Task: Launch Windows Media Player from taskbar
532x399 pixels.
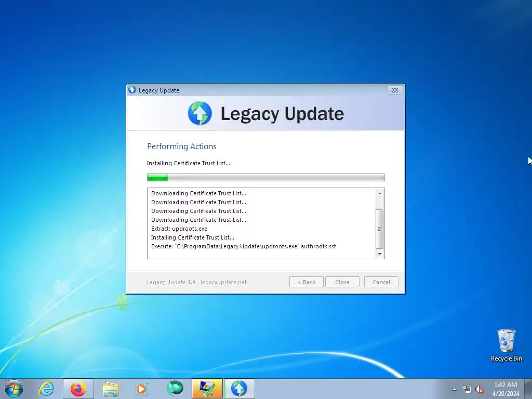Action: pyautogui.click(x=142, y=389)
